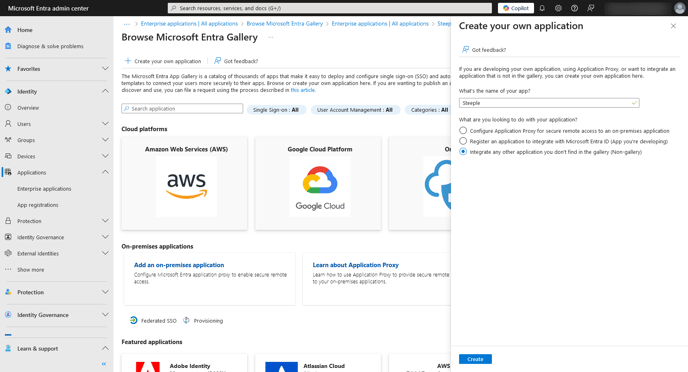Open Add an on-premises application link

pos(179,265)
